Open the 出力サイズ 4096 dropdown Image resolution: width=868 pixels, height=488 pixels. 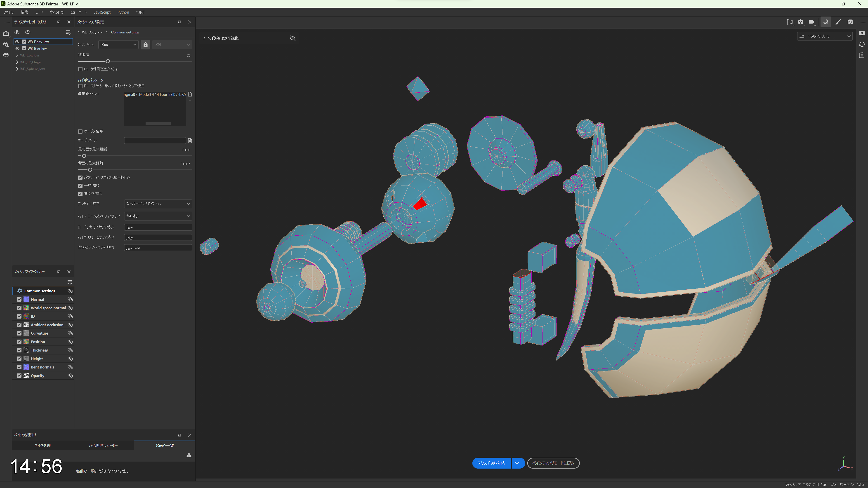pos(118,45)
